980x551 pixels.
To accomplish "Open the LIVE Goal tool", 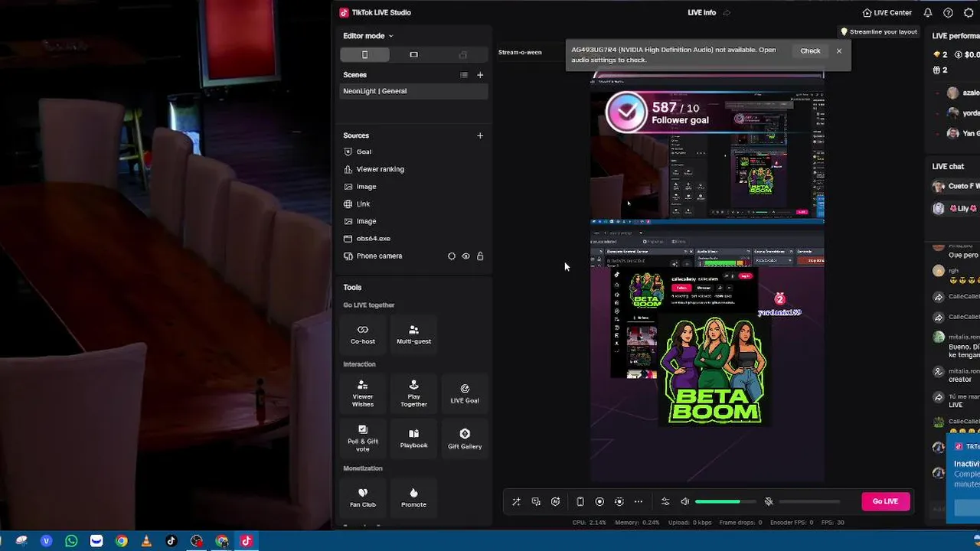I will point(465,393).
